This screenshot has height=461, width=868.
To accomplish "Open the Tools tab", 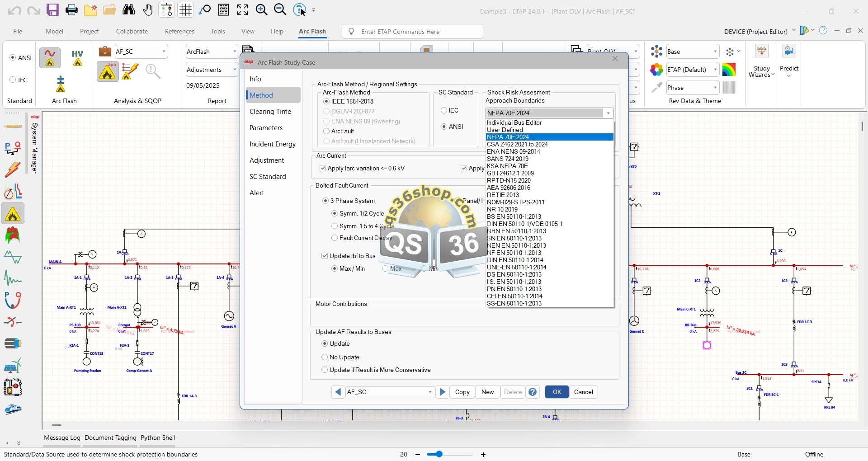I will click(x=218, y=31).
